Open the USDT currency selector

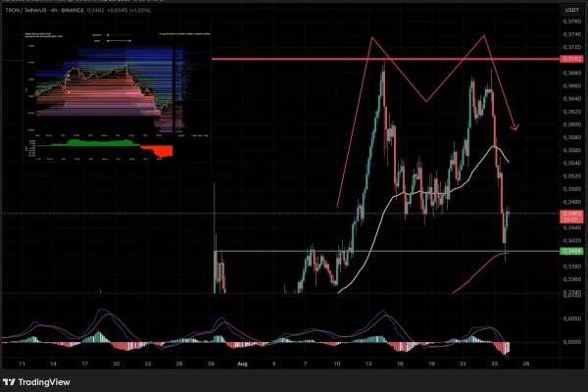point(571,10)
